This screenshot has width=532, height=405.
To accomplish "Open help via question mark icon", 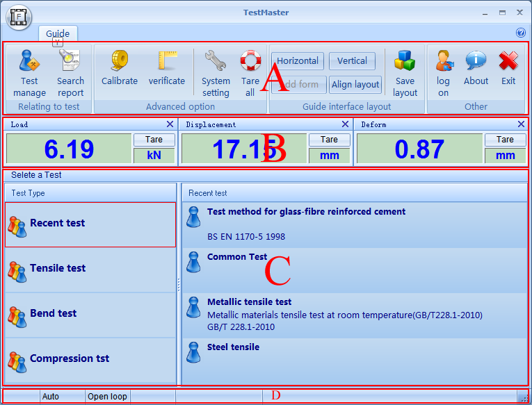I will [520, 33].
